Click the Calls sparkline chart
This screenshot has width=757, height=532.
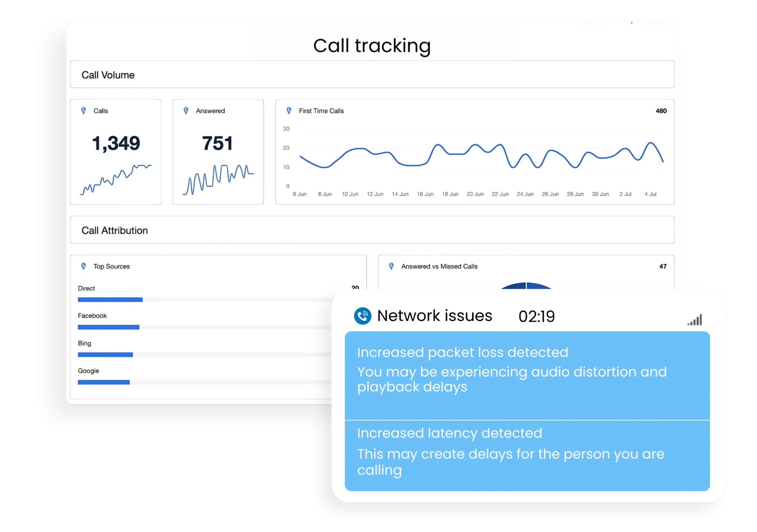coord(116,180)
